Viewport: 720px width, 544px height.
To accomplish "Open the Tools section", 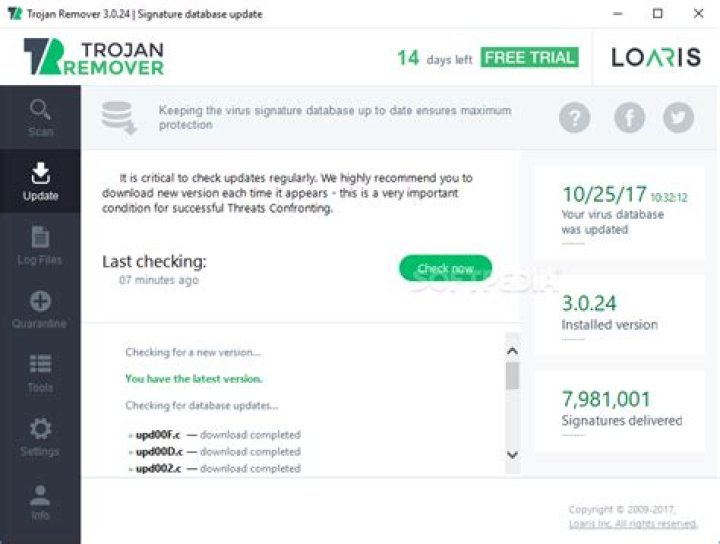I will tap(40, 372).
